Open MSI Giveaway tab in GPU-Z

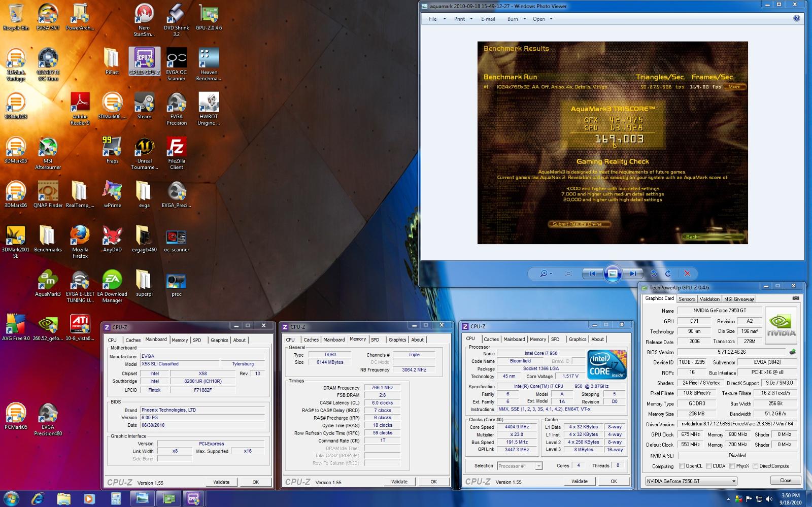pyautogui.click(x=739, y=299)
